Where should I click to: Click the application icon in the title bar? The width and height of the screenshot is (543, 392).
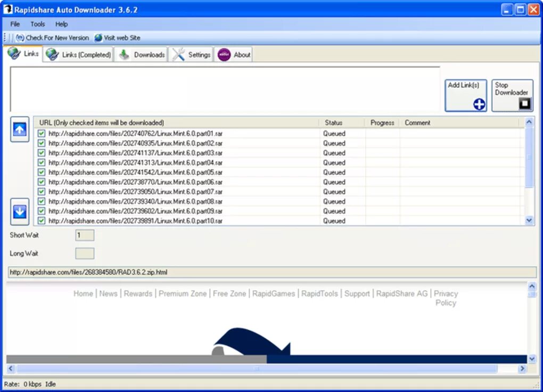[x=7, y=10]
